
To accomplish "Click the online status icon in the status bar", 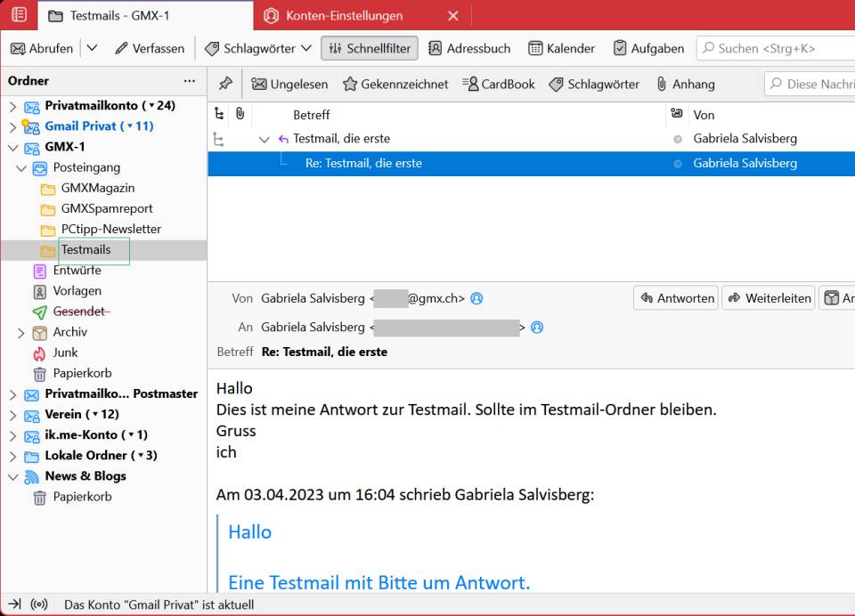I will tap(39, 604).
